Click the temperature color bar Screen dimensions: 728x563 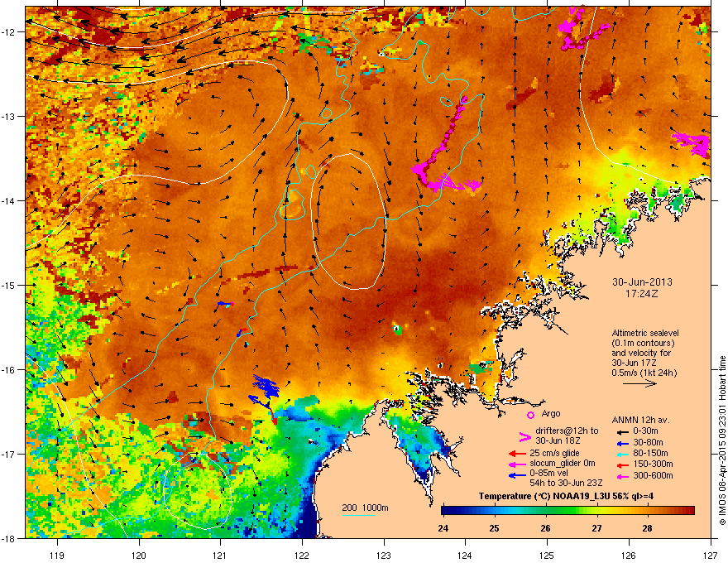(568, 511)
